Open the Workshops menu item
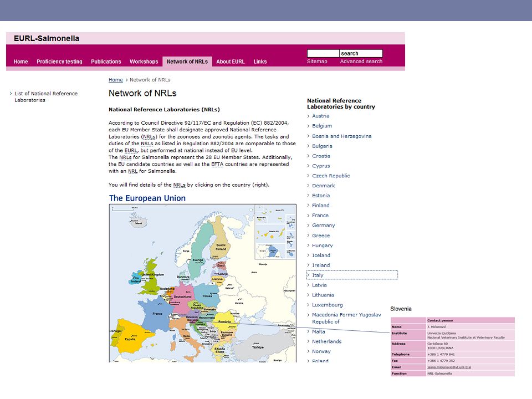 144,62
